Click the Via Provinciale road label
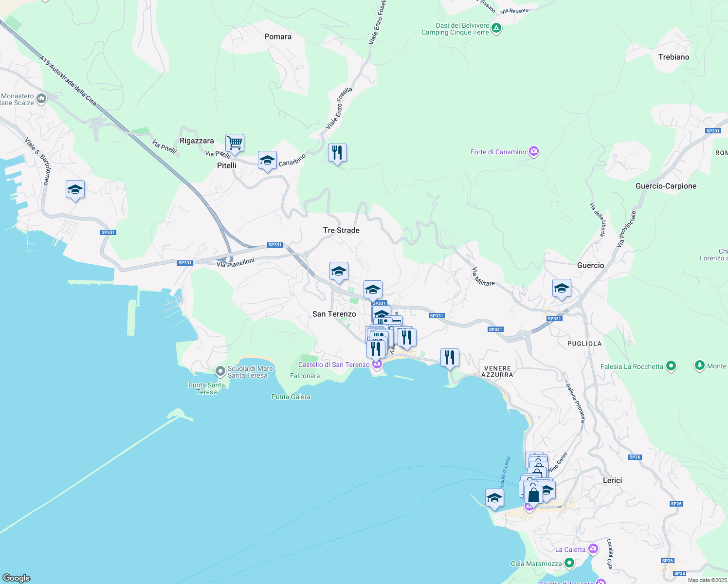 (x=626, y=229)
